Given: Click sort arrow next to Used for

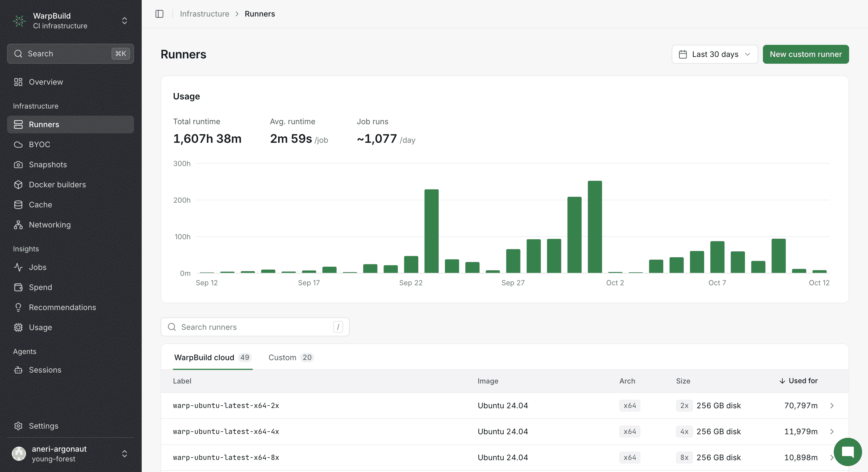Looking at the screenshot, I should tap(782, 381).
